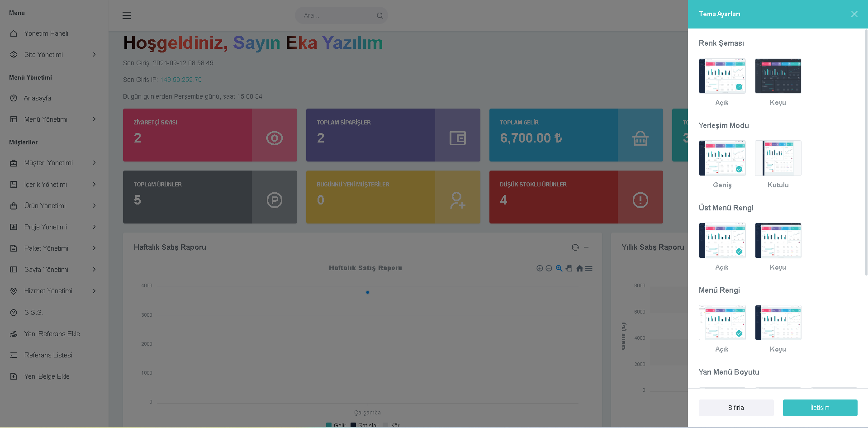Screen dimensions: 868x428
Task: Open the chart hamburger export menu
Action: click(x=589, y=268)
